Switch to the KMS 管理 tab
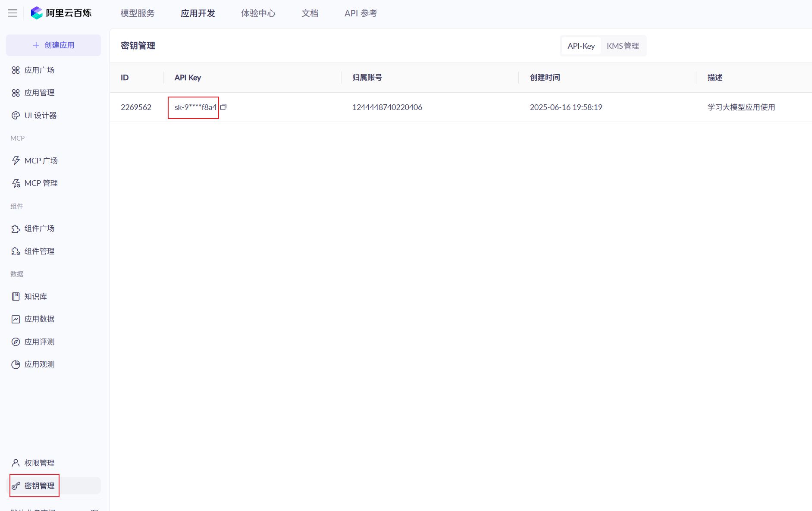The image size is (812, 511). (623, 46)
